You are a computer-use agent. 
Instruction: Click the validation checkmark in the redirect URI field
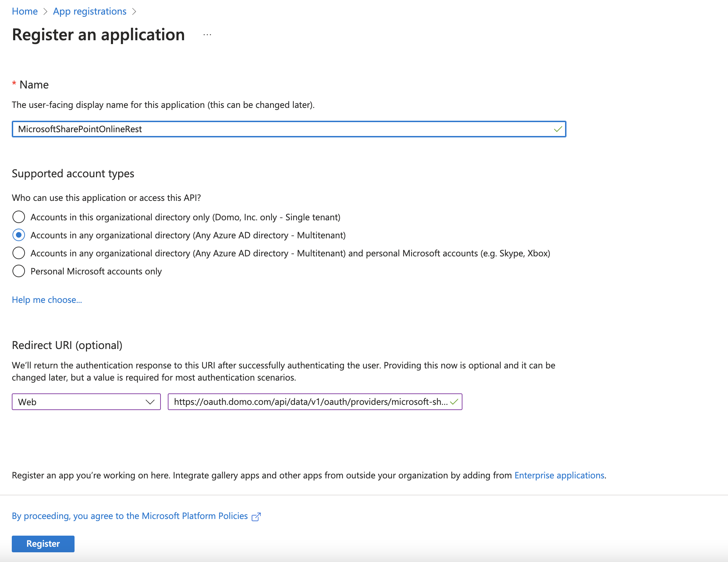pyautogui.click(x=454, y=402)
